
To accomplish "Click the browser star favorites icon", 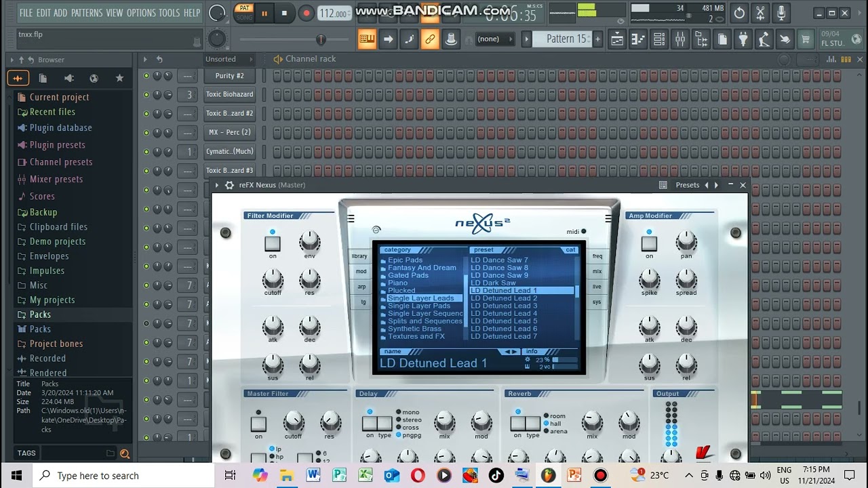I will (x=119, y=79).
